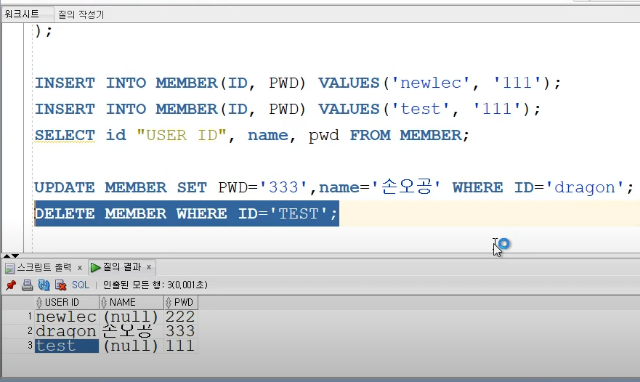Sort by the PWD column header
Viewport: 640px width, 382px height.
pos(181,302)
